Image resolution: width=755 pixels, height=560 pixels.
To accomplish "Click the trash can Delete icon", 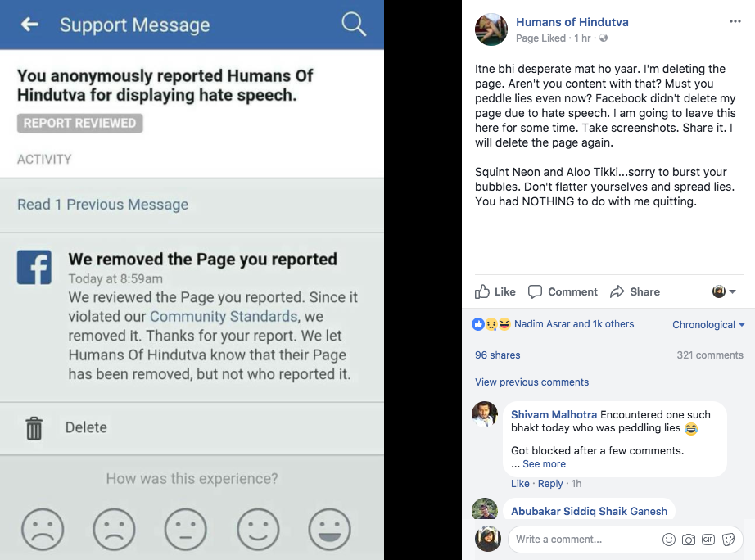I will [34, 428].
